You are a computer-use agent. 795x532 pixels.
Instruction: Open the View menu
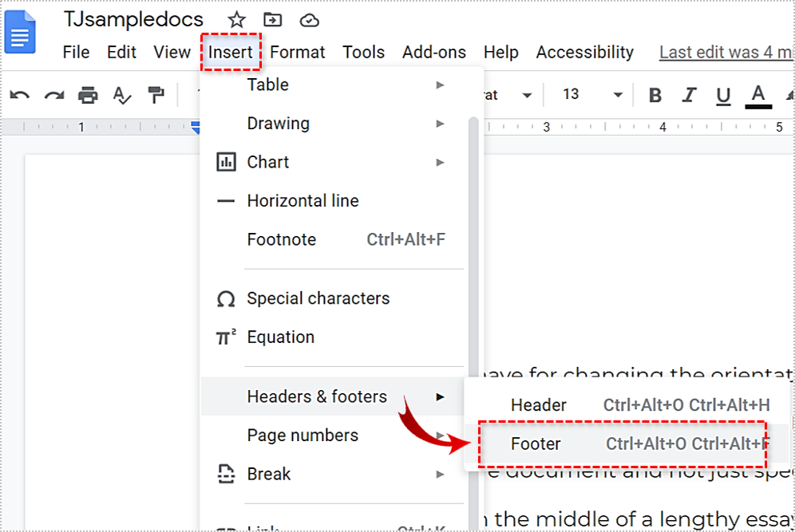[x=172, y=52]
